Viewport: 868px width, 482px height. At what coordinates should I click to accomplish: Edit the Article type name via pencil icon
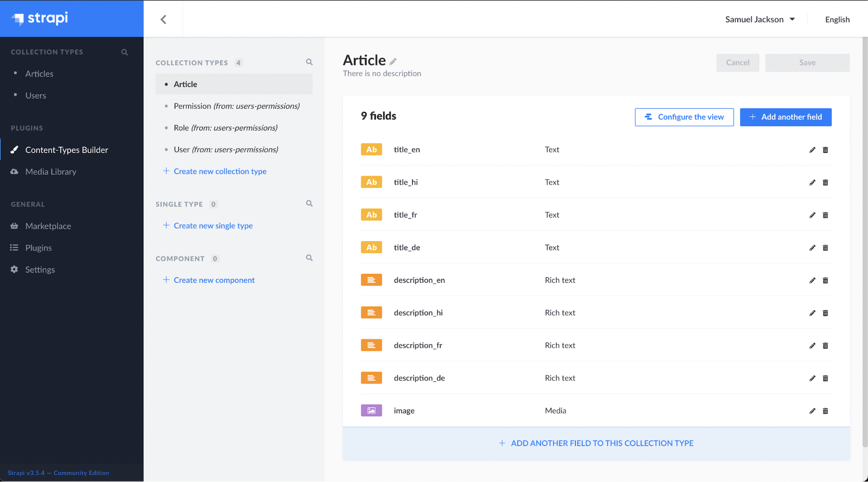pos(393,61)
